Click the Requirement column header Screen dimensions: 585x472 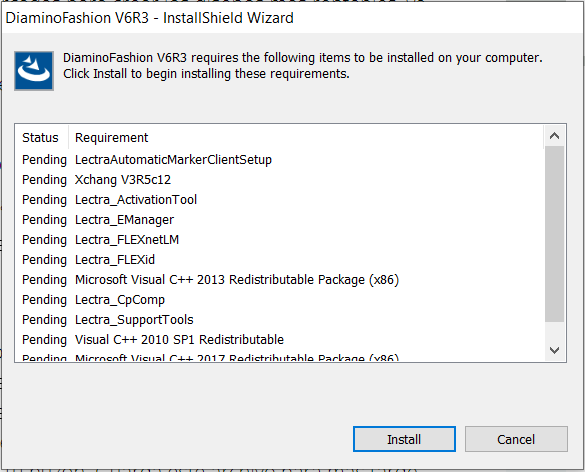coord(112,138)
